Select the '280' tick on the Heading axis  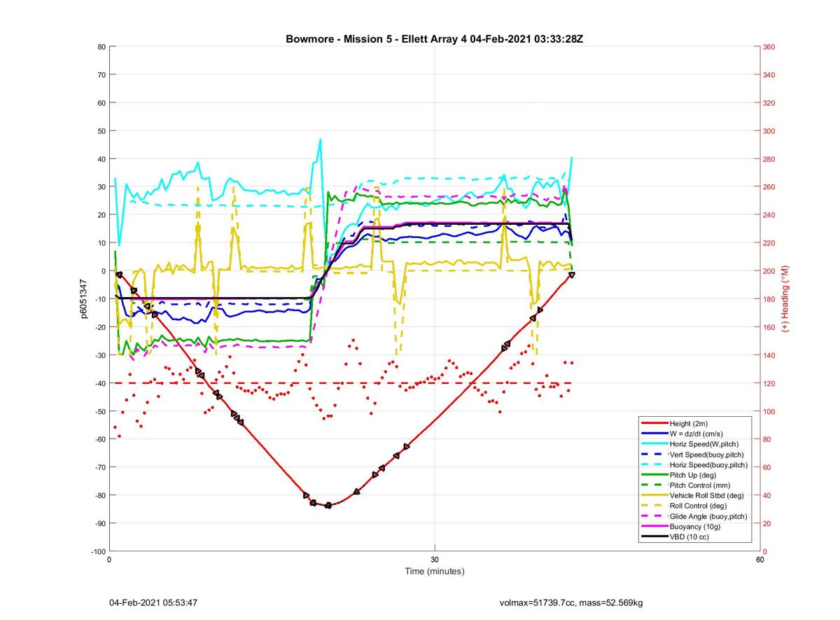click(x=769, y=159)
